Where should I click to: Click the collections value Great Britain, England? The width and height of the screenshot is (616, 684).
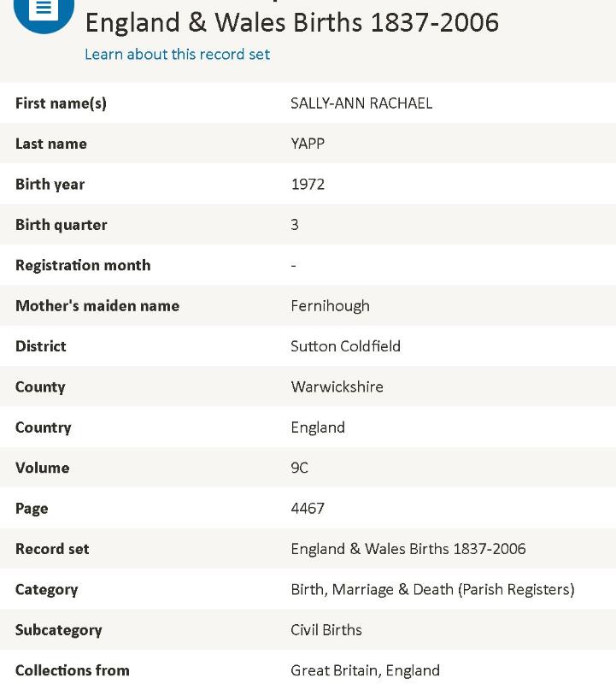pos(365,670)
